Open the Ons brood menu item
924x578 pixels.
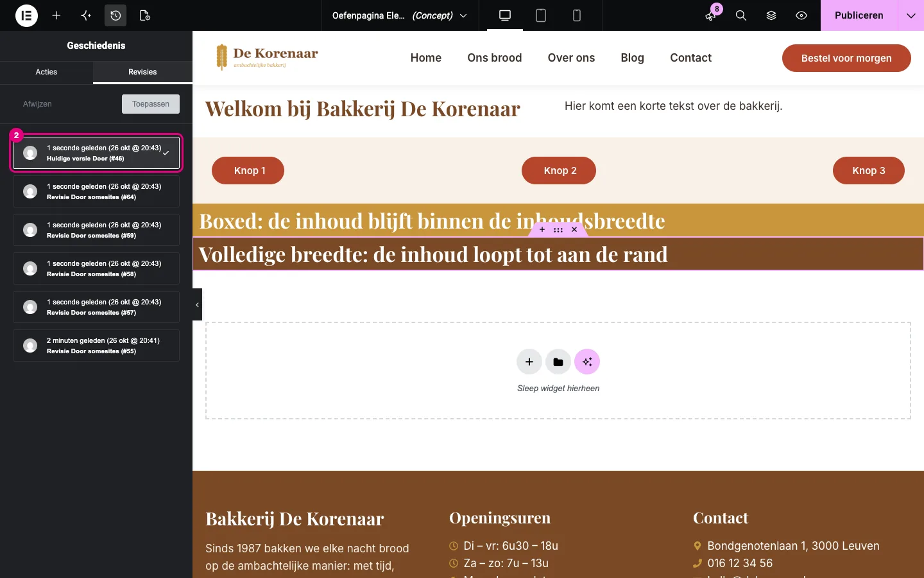tap(495, 58)
